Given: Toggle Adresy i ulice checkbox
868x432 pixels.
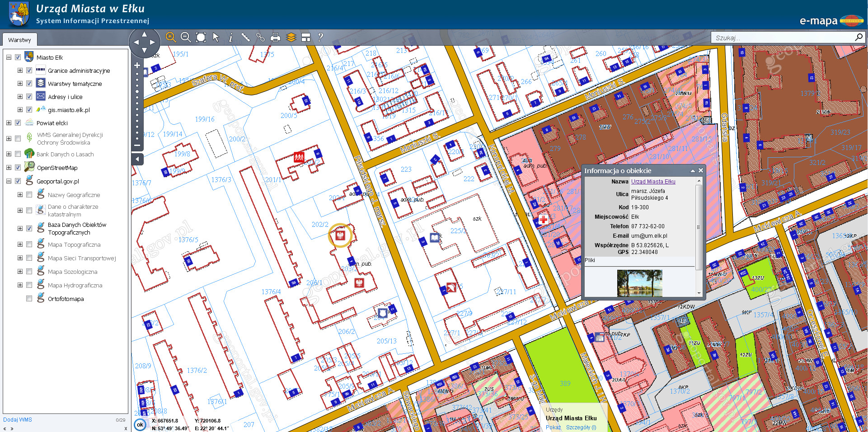Looking at the screenshot, I should [x=29, y=97].
